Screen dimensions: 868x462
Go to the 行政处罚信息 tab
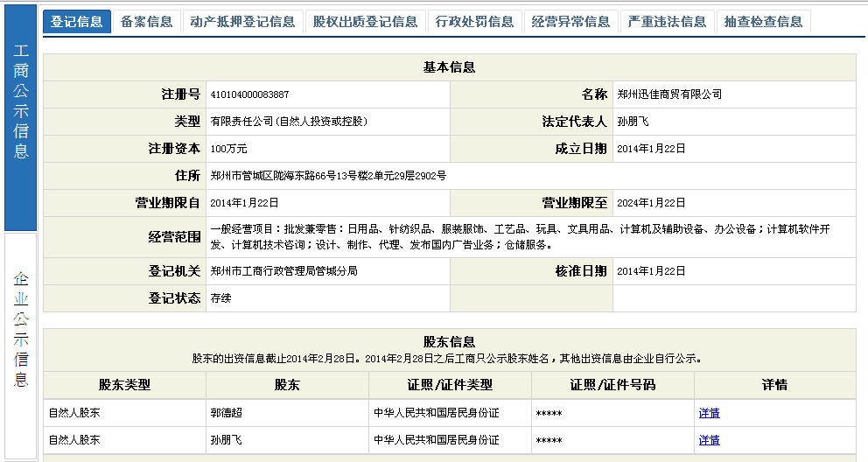click(474, 22)
